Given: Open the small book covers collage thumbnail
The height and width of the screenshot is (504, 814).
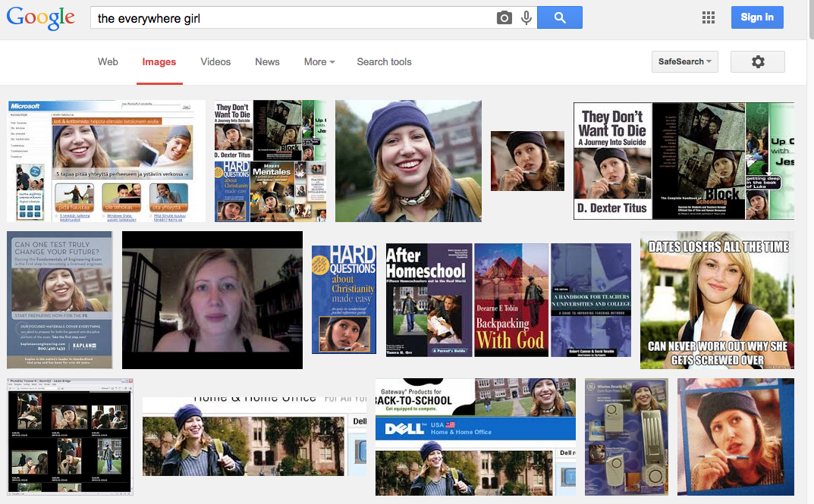Looking at the screenshot, I should tap(271, 161).
